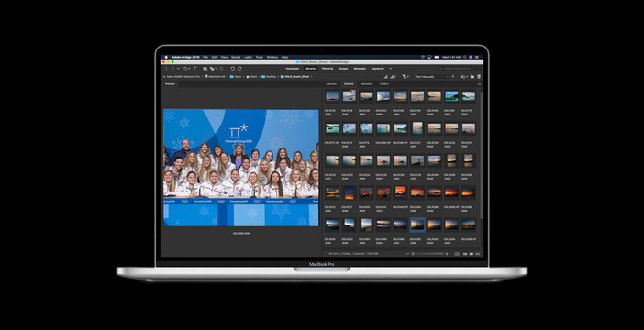Switch to the Keywords workspace
Image resolution: width=644 pixels, height=330 pixels.
point(377,69)
